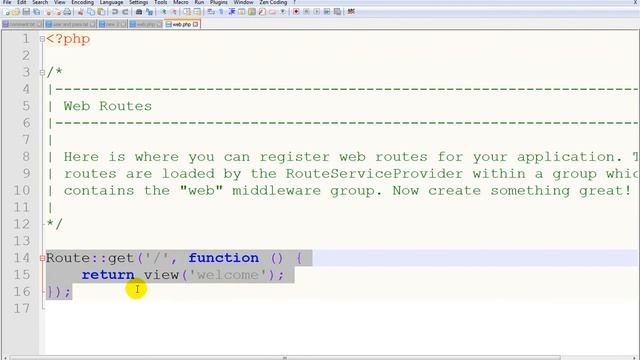Viewport: 640px width, 360px height.
Task: Open the Tools menu
Action: coord(161,2)
